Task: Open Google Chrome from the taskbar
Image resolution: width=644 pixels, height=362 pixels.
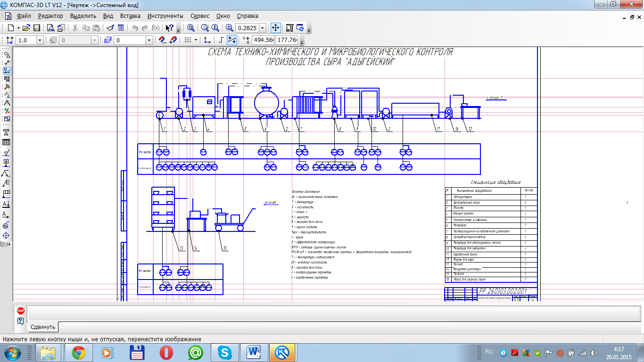Action: point(78,352)
